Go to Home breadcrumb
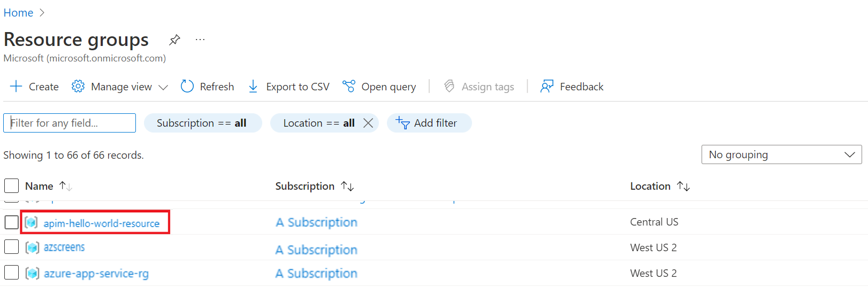Image resolution: width=868 pixels, height=287 pixels. click(18, 13)
